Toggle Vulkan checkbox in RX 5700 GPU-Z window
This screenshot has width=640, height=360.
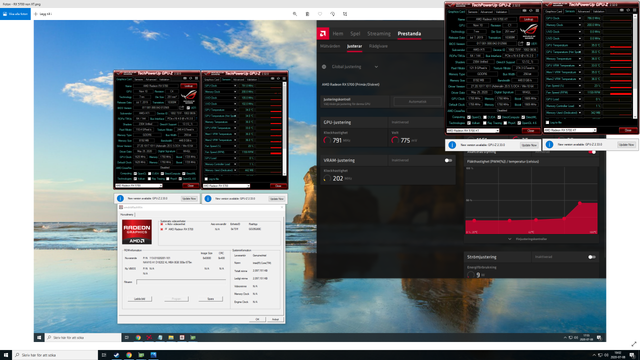coord(136,179)
